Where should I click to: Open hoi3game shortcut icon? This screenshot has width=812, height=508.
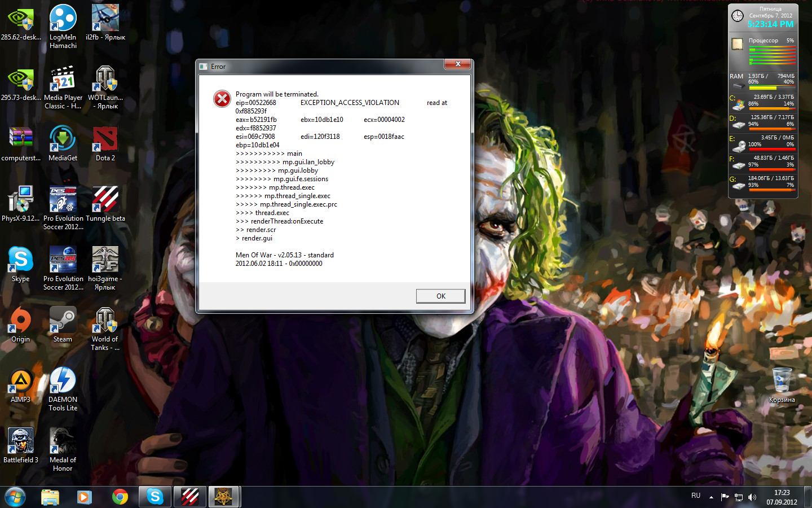(x=105, y=269)
